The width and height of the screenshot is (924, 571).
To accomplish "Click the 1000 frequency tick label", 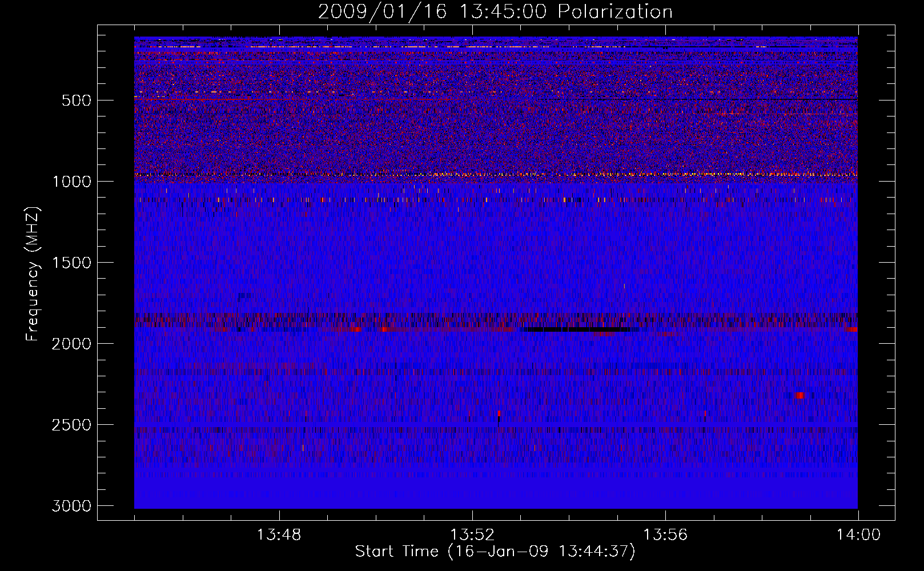I will pyautogui.click(x=72, y=182).
